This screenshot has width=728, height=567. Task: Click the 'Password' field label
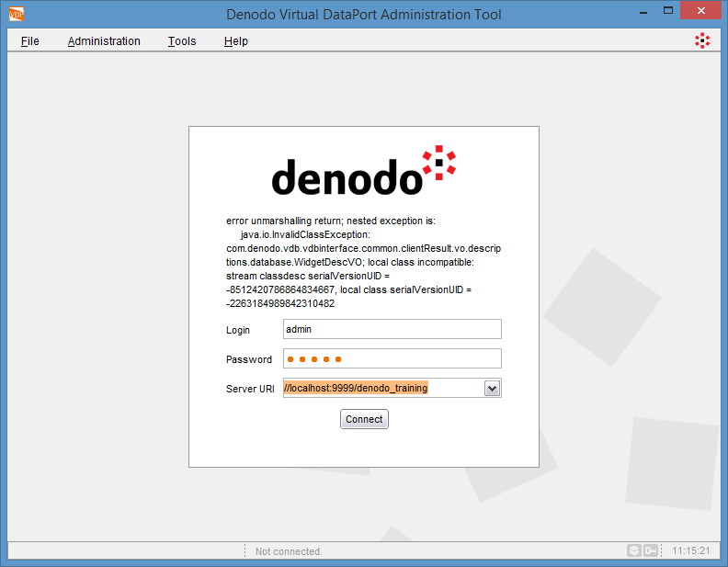coord(249,359)
